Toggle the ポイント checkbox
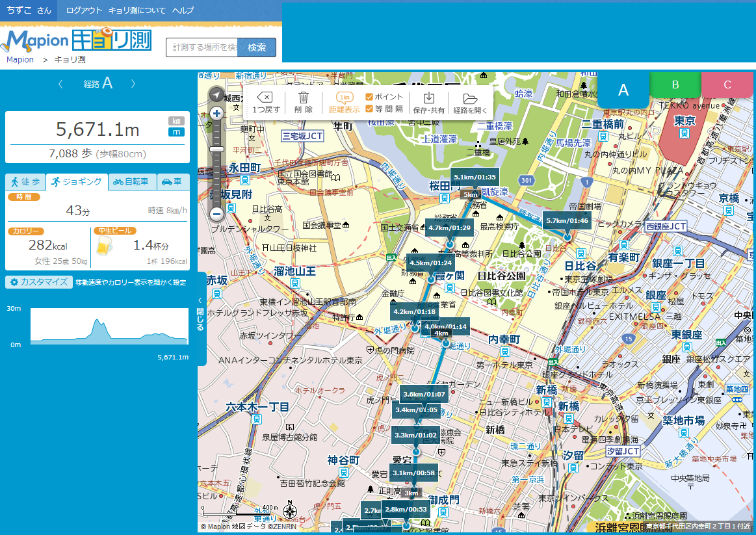This screenshot has width=756, height=535. pyautogui.click(x=369, y=97)
